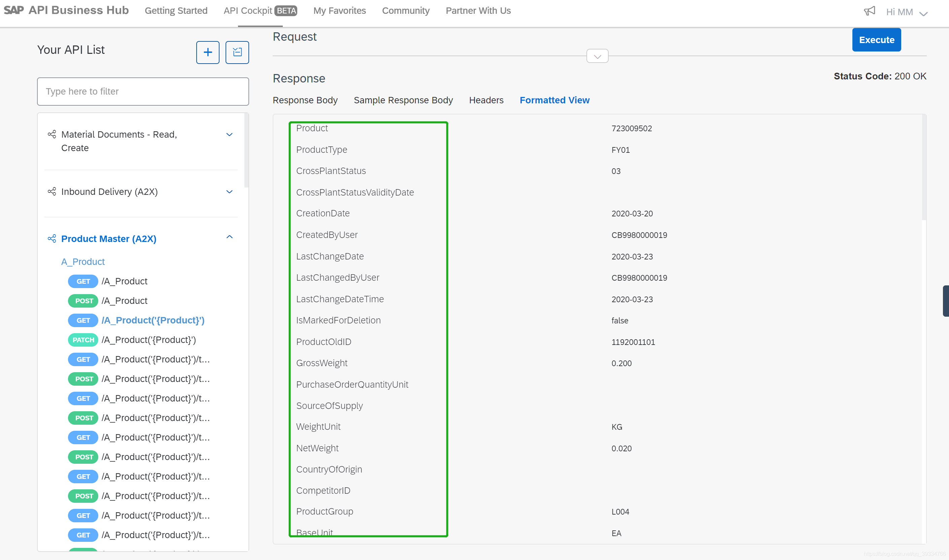Select GET /A_Product('{Product}') highlighted operation

click(x=136, y=320)
